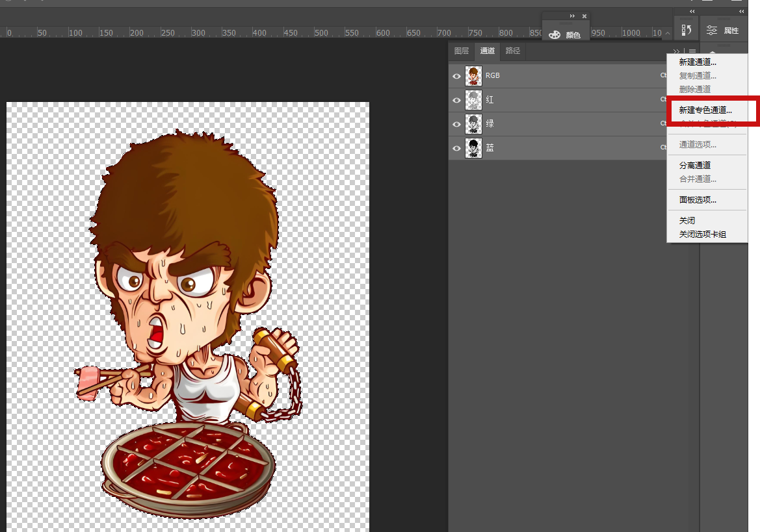This screenshot has width=760, height=532.
Task: Open the History panel icon
Action: [x=686, y=30]
